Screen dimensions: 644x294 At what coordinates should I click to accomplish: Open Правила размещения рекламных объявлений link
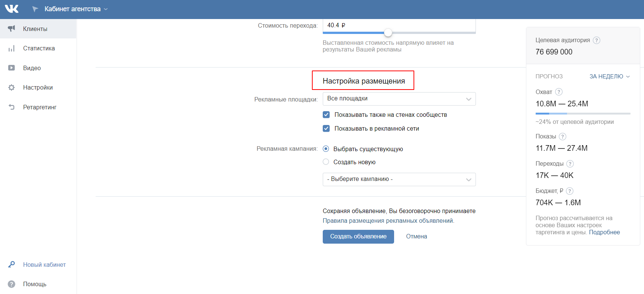click(388, 221)
